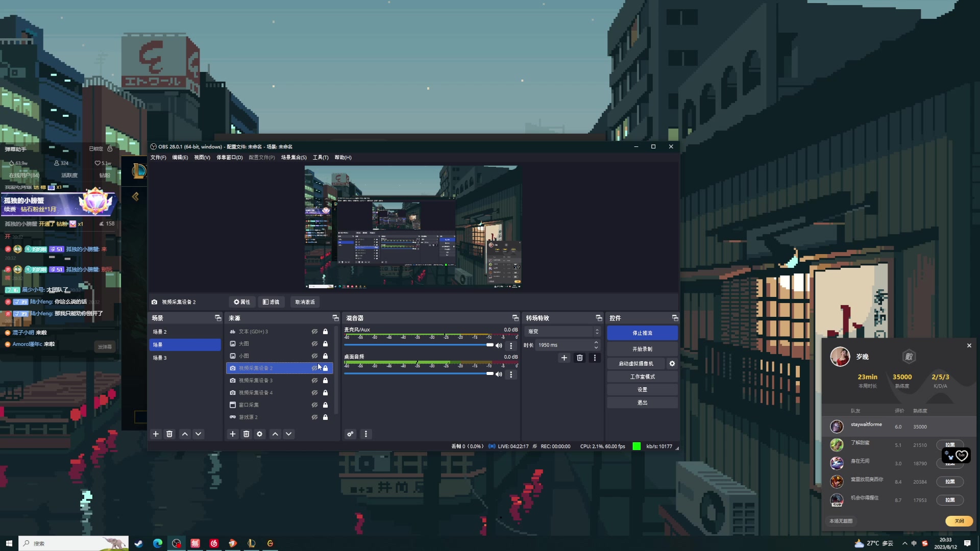The width and height of the screenshot is (980, 551).
Task: Click 关闭 in the match summary panel
Action: pyautogui.click(x=959, y=521)
